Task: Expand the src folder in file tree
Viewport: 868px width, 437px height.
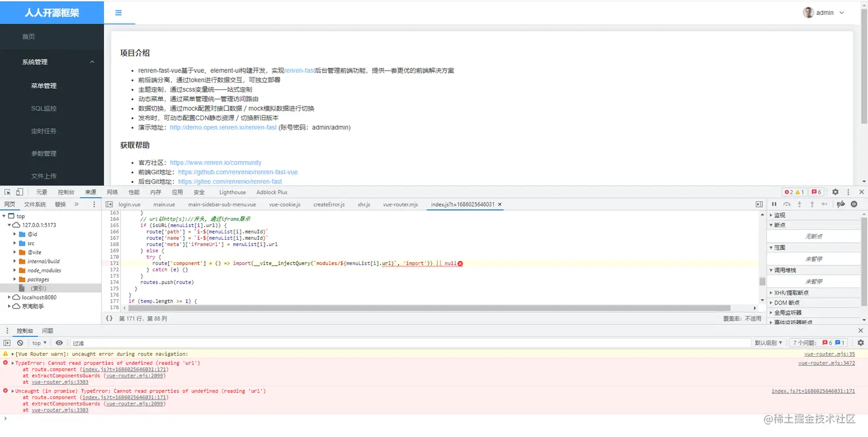Action: pyautogui.click(x=15, y=243)
